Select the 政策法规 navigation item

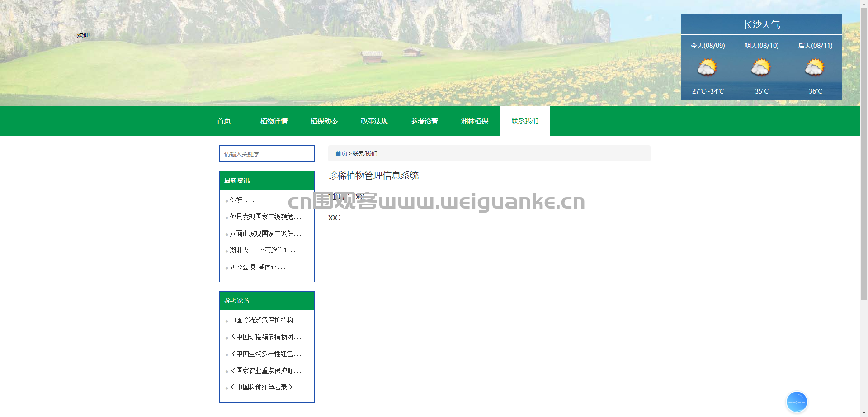pyautogui.click(x=374, y=121)
